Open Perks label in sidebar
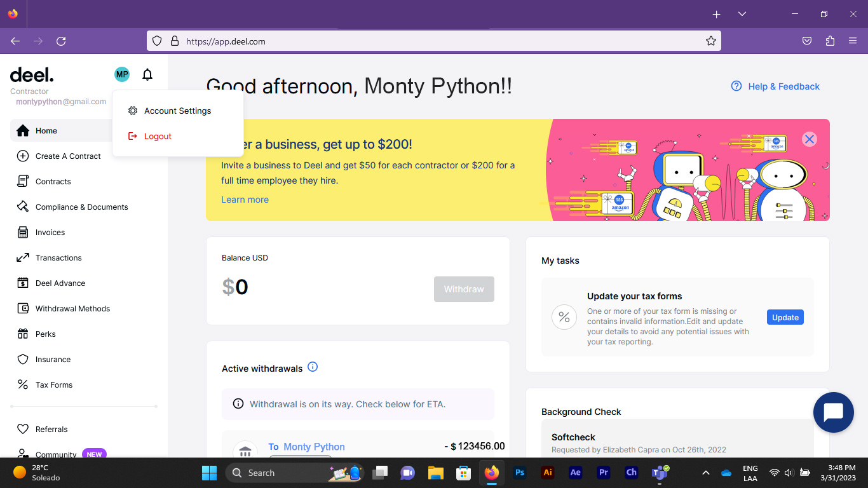 coord(46,334)
